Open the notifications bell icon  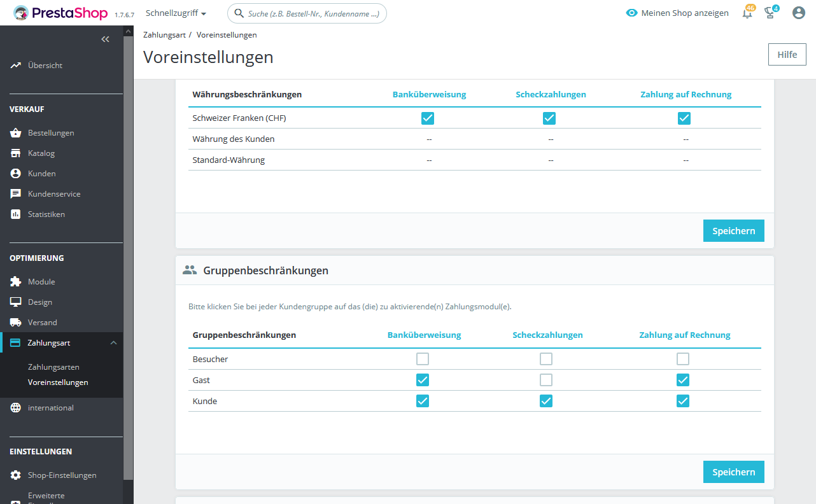pyautogui.click(x=747, y=13)
